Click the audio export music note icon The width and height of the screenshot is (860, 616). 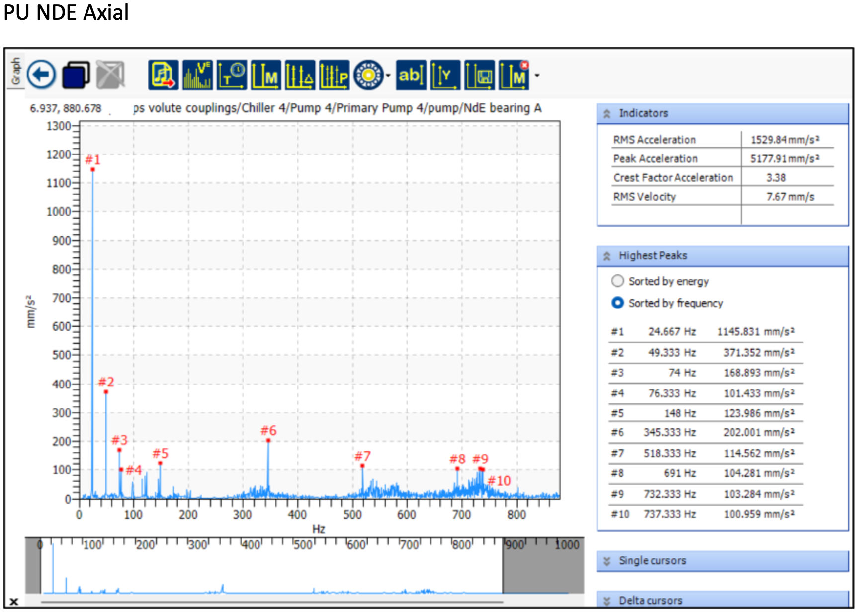pyautogui.click(x=163, y=75)
